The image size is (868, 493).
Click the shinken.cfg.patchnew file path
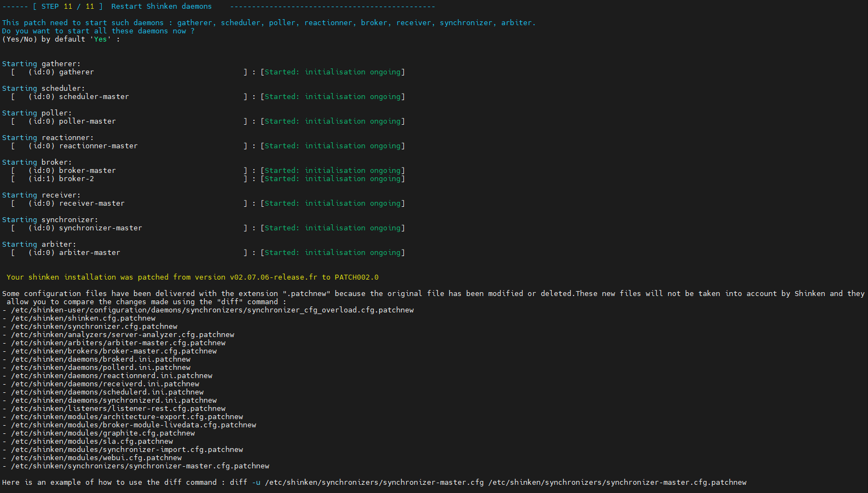click(83, 318)
